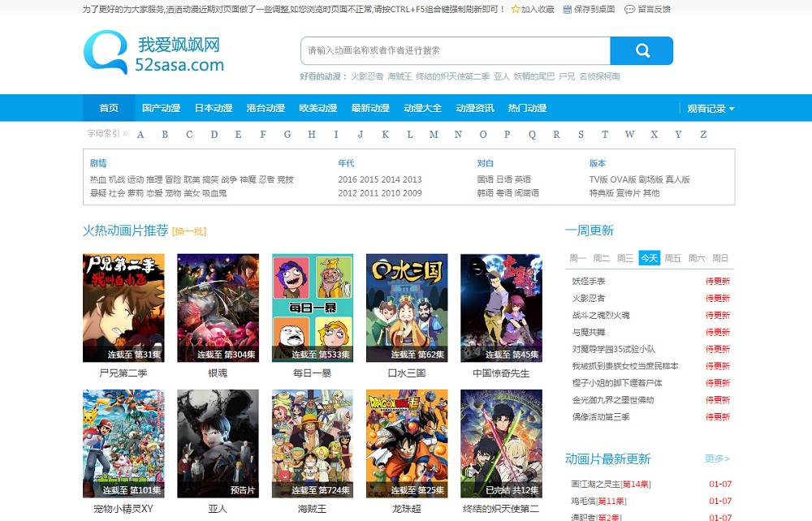This screenshot has width=812, height=521.
Task: Open 火影忍者 in weekly update list
Action: tap(588, 298)
